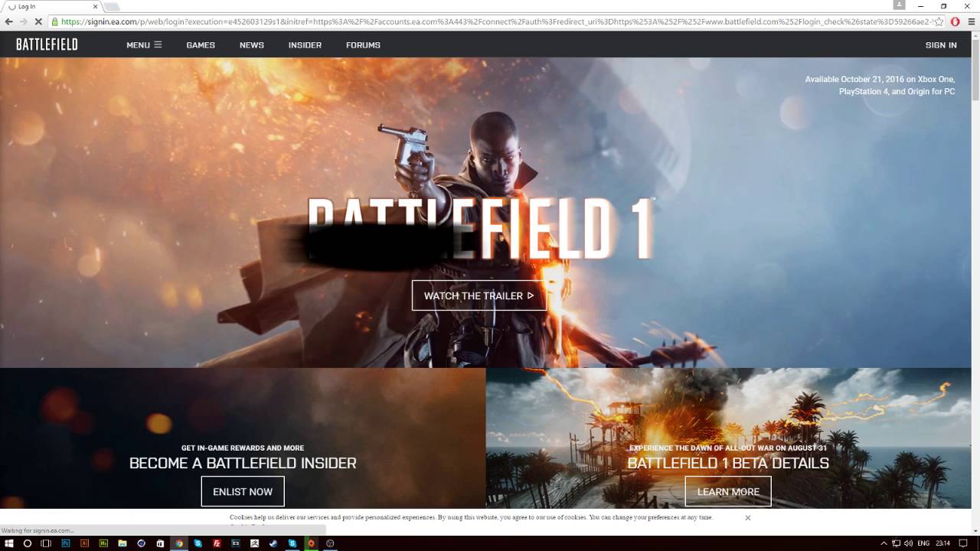
Task: Click the Cortana search circle icon
Action: click(x=28, y=543)
